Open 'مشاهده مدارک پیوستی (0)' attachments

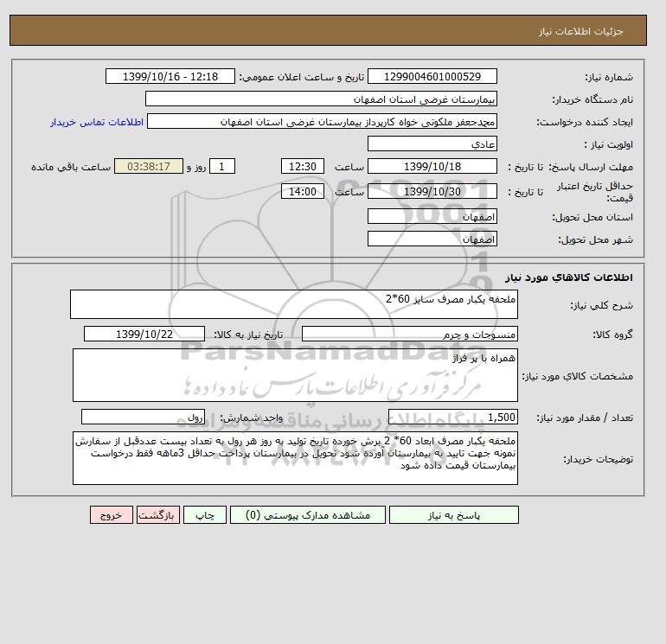308,514
